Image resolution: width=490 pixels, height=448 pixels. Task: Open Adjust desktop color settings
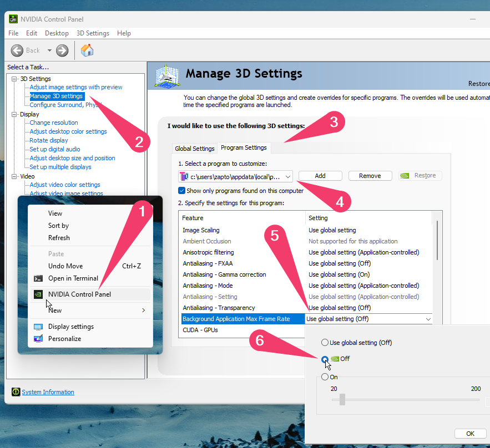click(68, 131)
